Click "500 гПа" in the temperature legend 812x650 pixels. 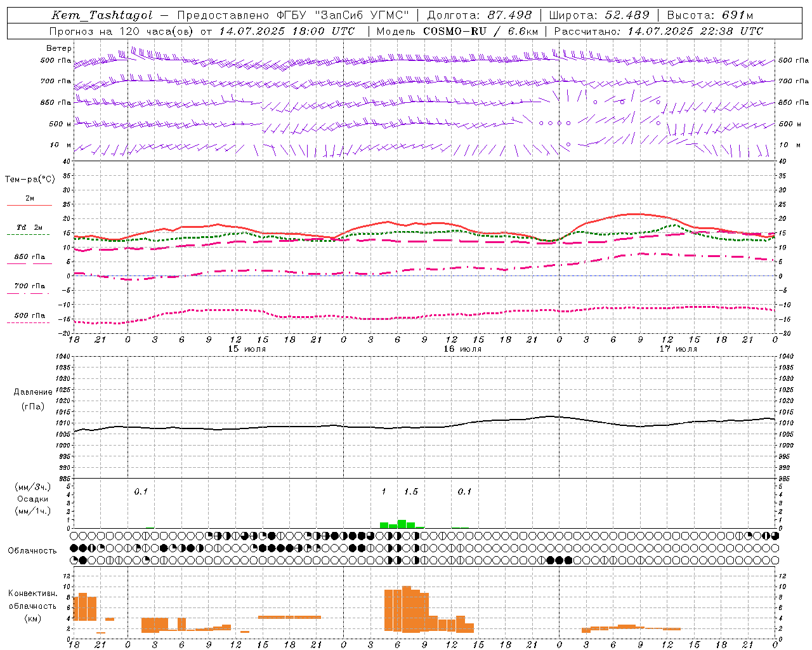(x=30, y=315)
